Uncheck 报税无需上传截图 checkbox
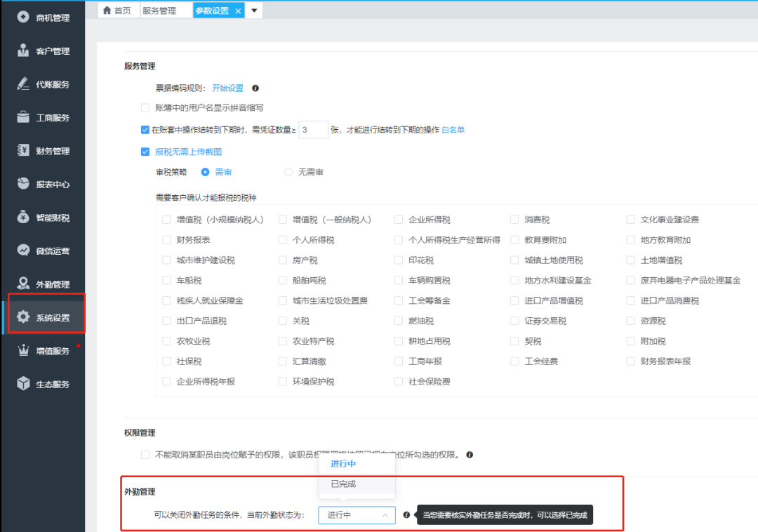This screenshot has height=532, width=758. (x=145, y=152)
